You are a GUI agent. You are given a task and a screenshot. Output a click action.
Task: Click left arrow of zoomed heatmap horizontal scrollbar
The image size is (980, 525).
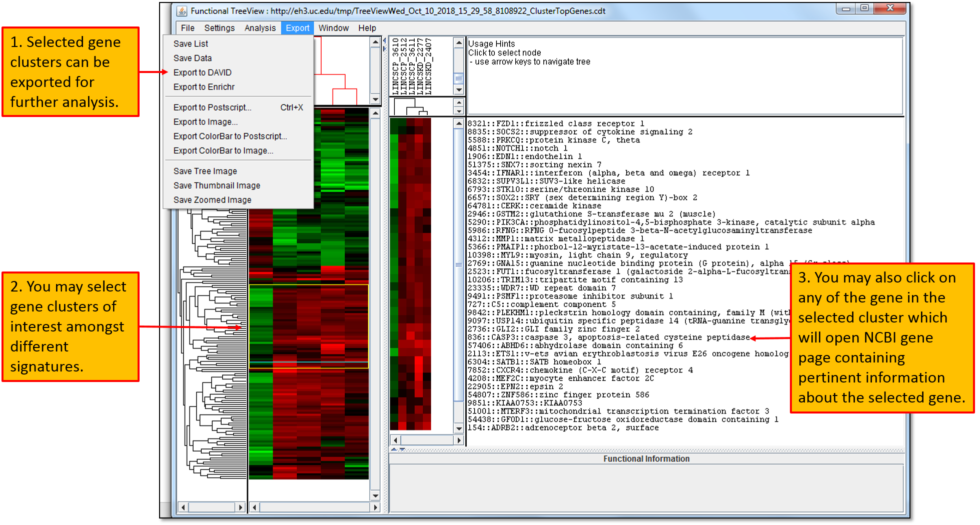[396, 440]
